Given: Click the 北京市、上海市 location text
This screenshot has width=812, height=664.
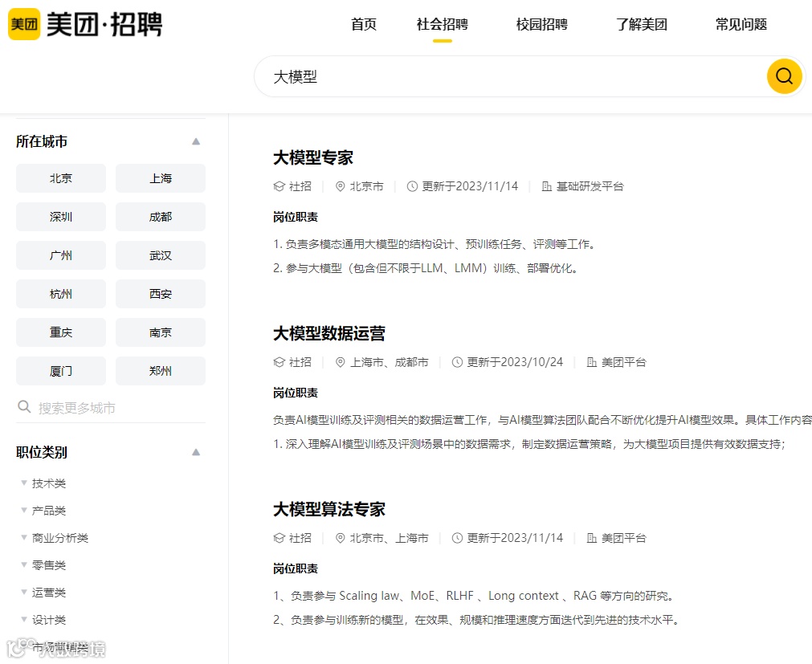Looking at the screenshot, I should (390, 538).
